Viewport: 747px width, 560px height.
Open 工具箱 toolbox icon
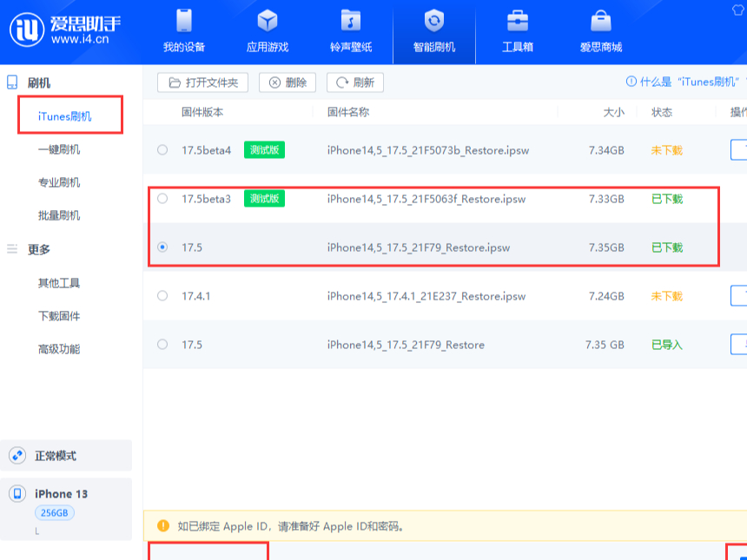pyautogui.click(x=518, y=21)
